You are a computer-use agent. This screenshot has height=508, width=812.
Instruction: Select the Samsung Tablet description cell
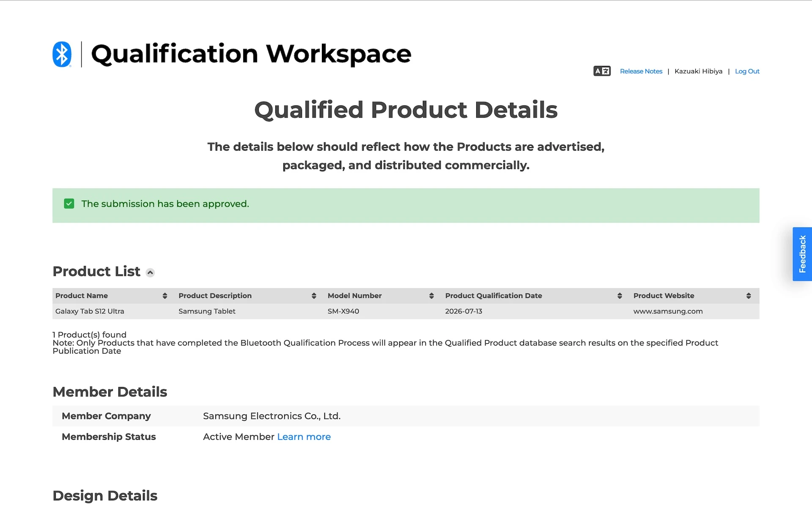(207, 311)
